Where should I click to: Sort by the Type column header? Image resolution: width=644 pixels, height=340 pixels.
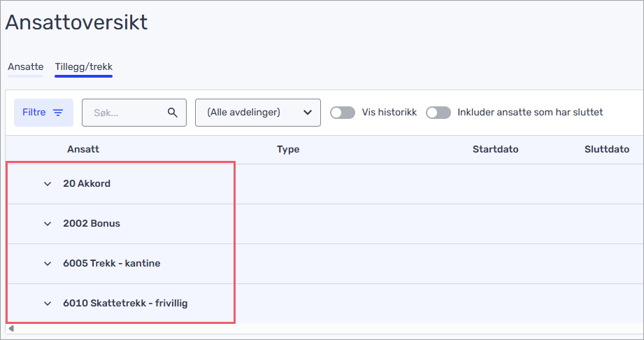click(x=288, y=149)
